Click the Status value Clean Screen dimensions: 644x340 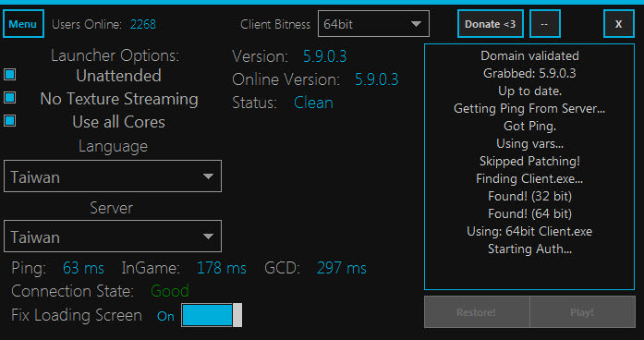point(313,103)
